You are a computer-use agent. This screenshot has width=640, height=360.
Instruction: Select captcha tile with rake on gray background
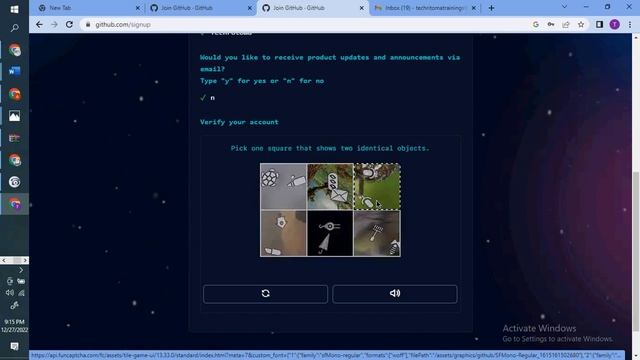tap(377, 233)
